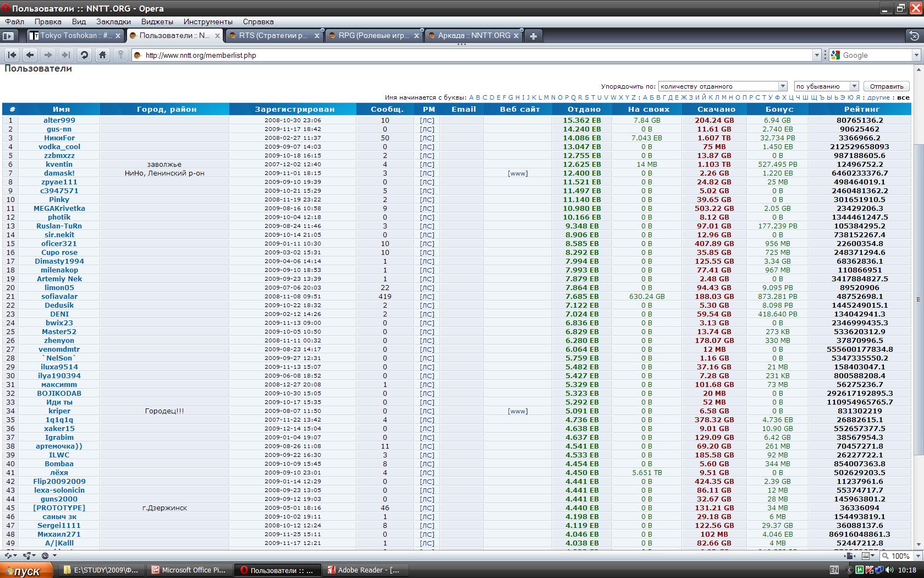Close the RPG (Ролевые игры) tab
This screenshot has width=924, height=578.
point(416,36)
